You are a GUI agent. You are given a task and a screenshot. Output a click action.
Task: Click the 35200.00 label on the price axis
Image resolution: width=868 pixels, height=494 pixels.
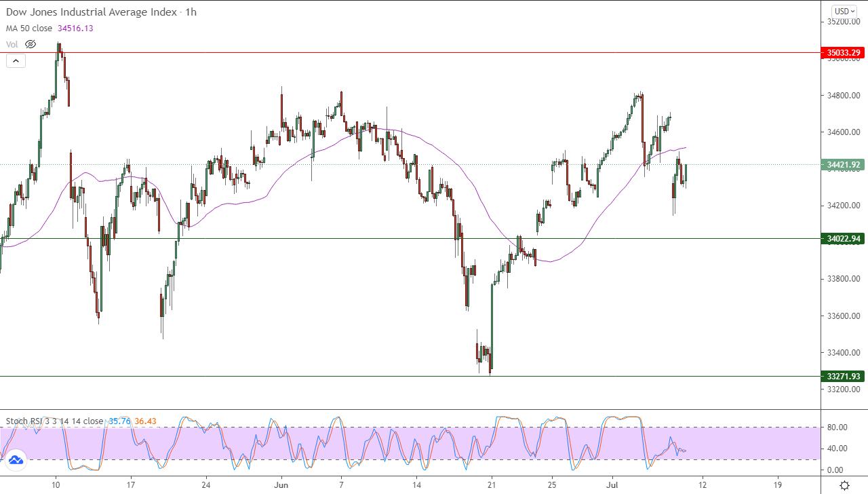[x=844, y=22]
